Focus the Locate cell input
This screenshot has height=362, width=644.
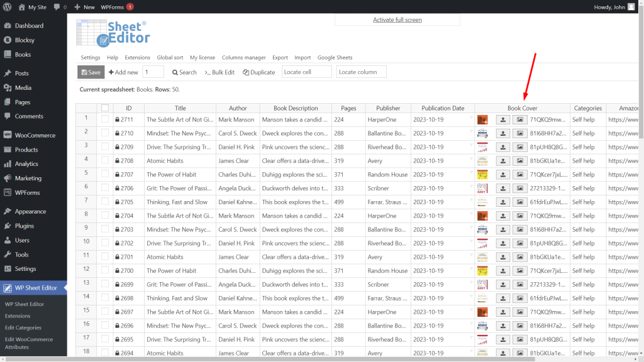307,72
